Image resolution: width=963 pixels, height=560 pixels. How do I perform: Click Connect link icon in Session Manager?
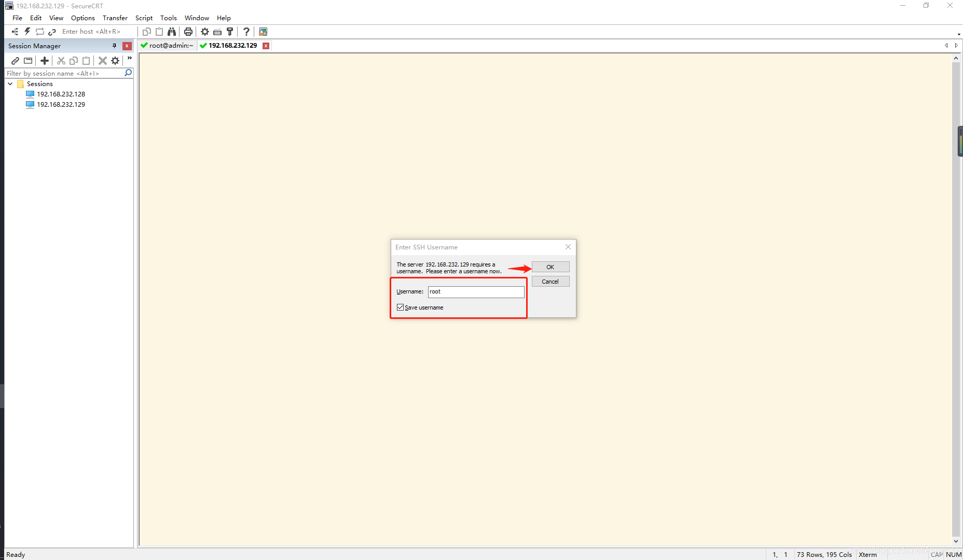coord(16,61)
